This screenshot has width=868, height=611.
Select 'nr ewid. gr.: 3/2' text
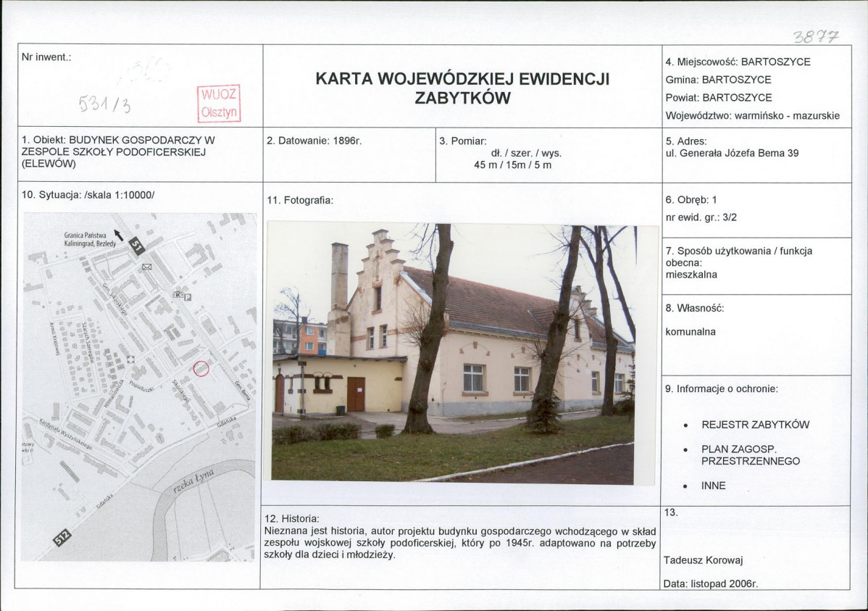point(701,217)
